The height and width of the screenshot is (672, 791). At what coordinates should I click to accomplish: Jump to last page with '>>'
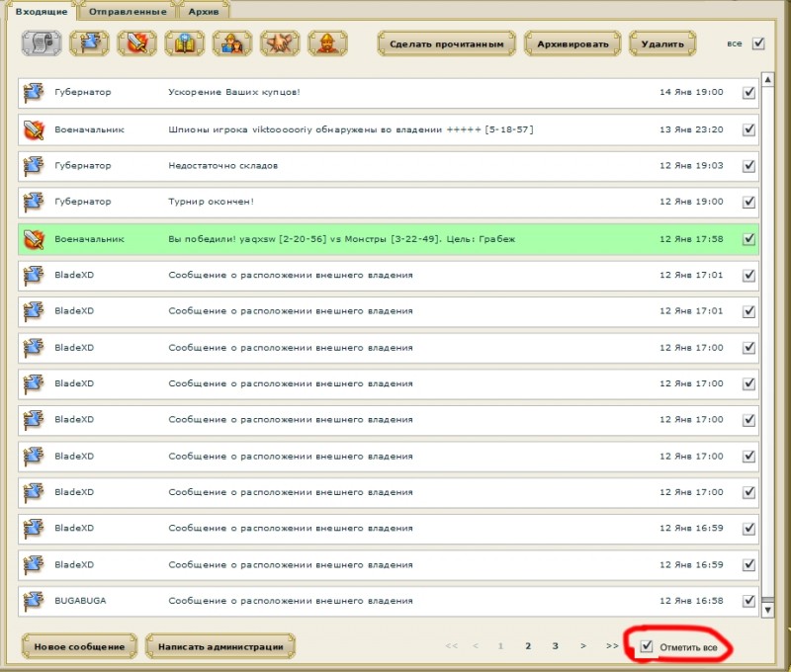(612, 645)
